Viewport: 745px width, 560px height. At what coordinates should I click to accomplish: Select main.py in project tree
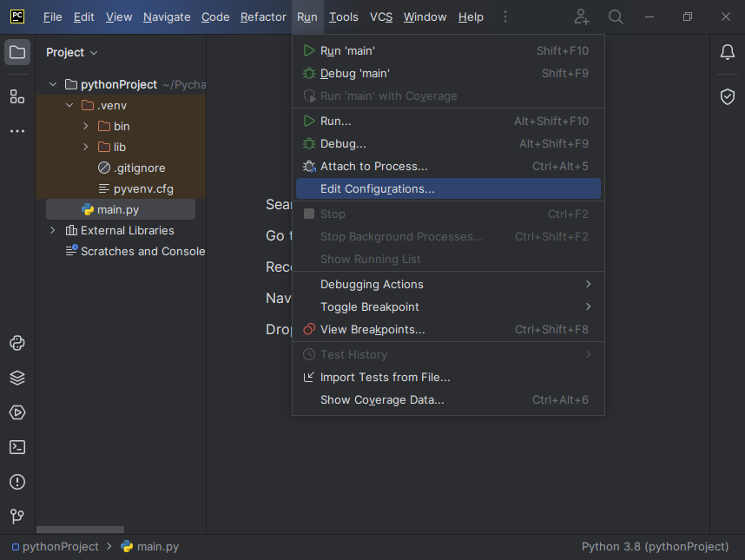(x=118, y=209)
